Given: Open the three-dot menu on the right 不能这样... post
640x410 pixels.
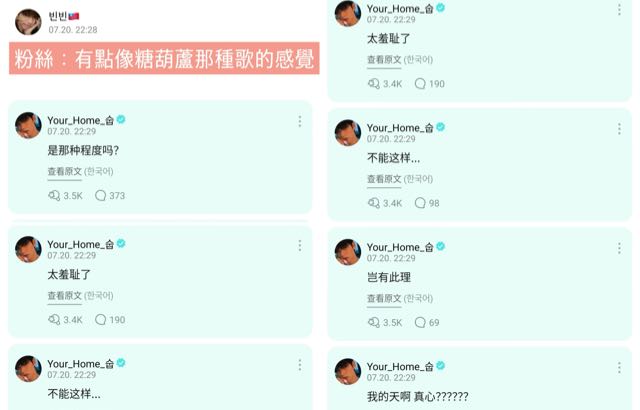Looking at the screenshot, I should tap(619, 129).
